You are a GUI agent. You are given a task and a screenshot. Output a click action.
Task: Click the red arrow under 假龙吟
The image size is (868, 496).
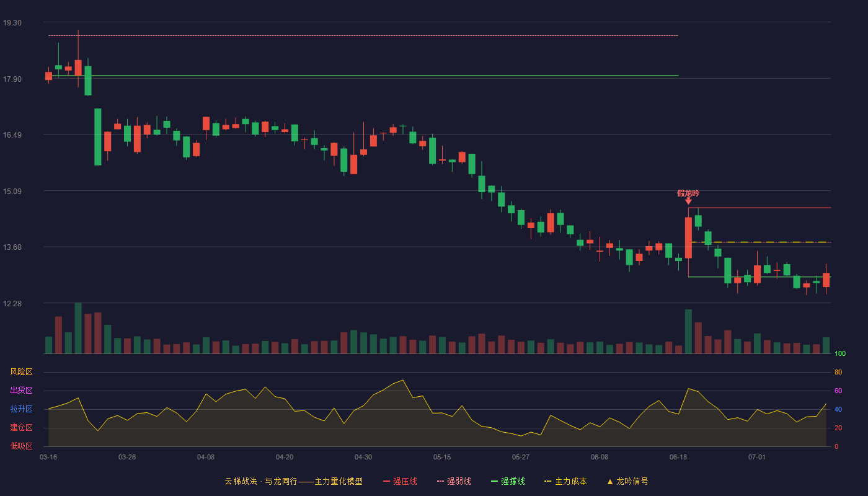pos(688,201)
